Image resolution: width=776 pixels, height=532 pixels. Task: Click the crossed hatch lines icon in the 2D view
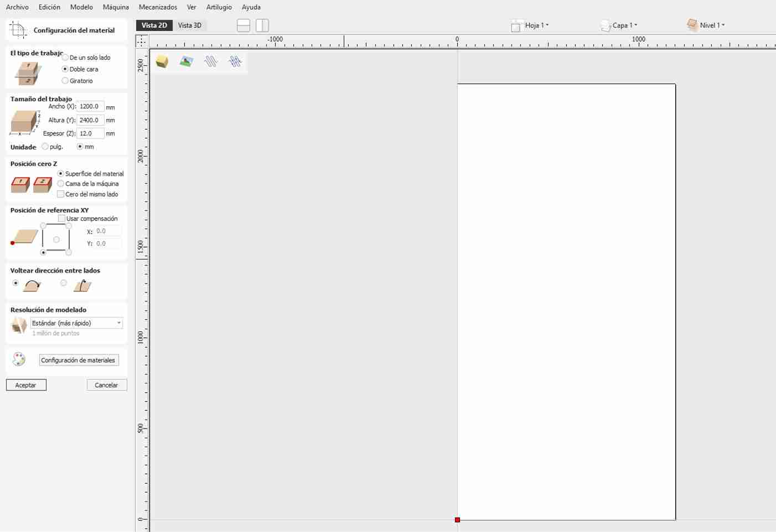pyautogui.click(x=235, y=61)
